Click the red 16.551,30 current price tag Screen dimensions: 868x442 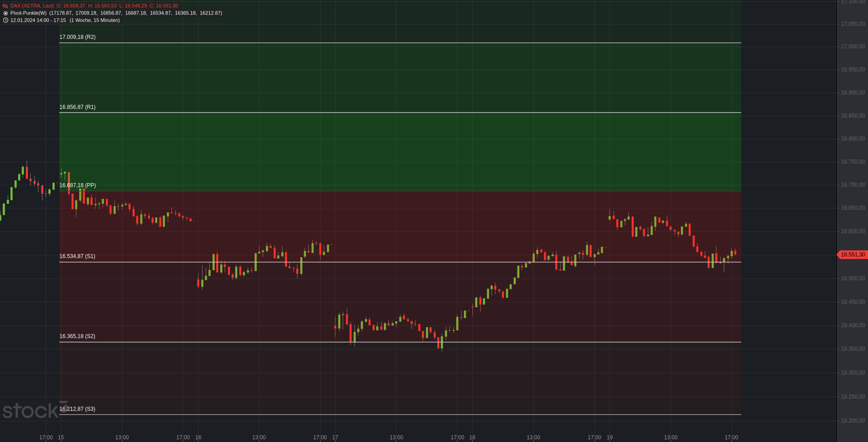click(x=852, y=255)
